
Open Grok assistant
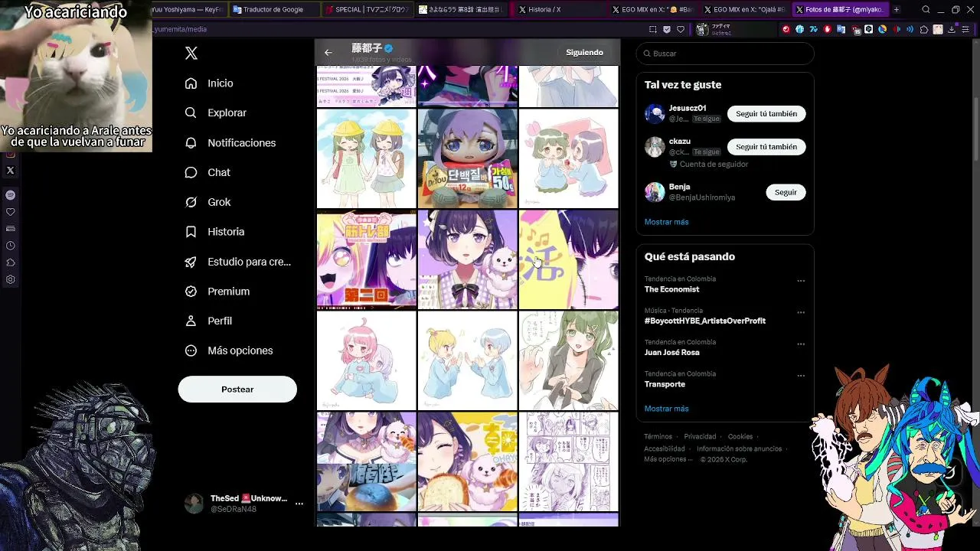tap(208, 202)
